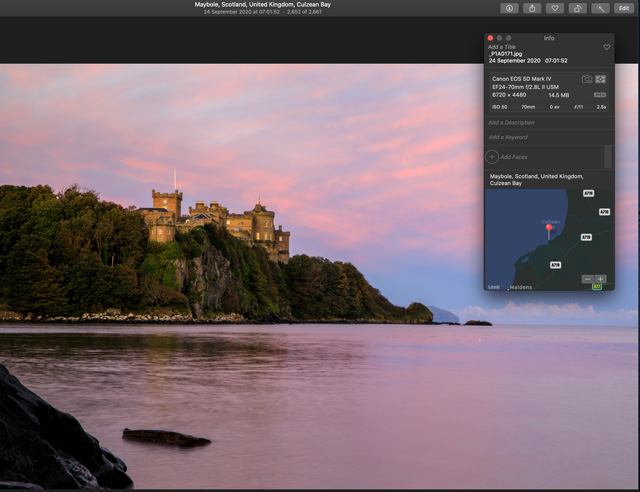Open the Edit mode button
Viewport: 640px width, 492px height.
coord(624,8)
